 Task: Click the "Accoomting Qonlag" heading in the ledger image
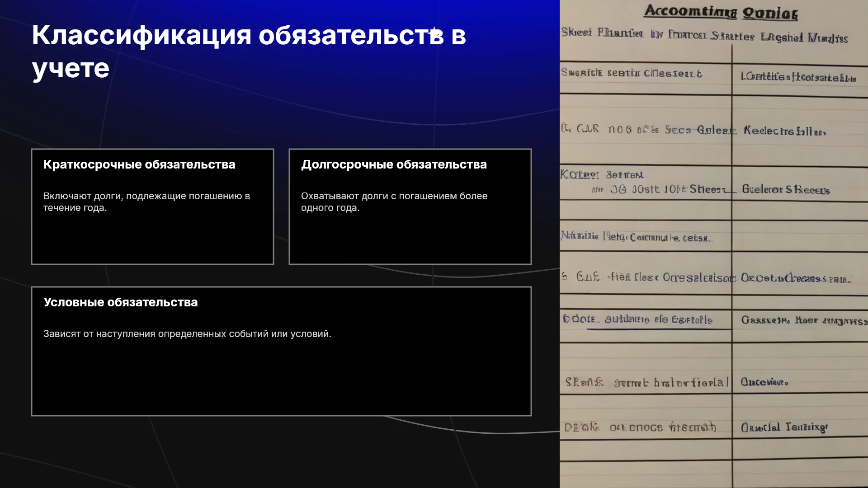click(x=721, y=12)
